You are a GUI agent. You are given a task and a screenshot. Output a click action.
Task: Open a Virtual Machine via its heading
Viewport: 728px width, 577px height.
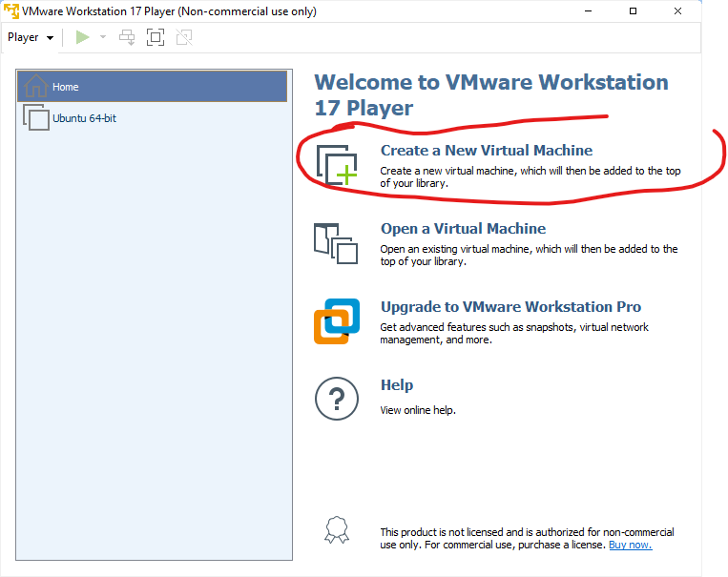(x=463, y=229)
